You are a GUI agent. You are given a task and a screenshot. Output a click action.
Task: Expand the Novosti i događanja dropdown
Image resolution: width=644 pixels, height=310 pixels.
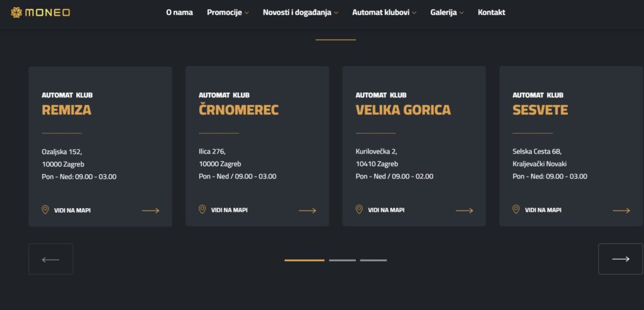(301, 13)
